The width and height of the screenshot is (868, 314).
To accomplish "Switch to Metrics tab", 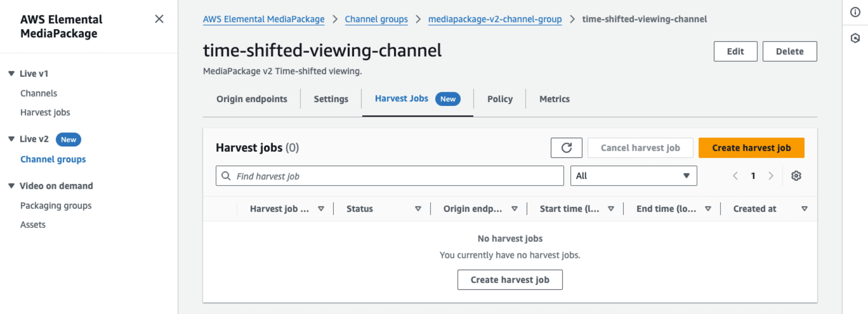I will pos(554,99).
